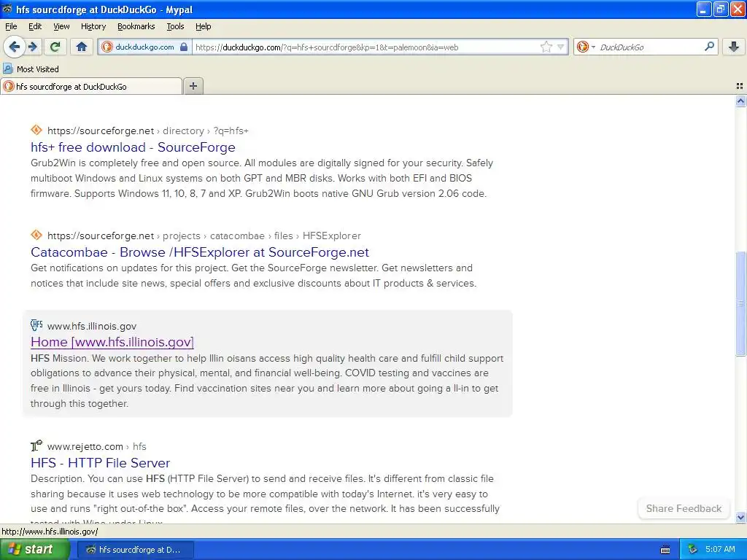The width and height of the screenshot is (747, 560).
Task: Open the Downloads arrow button
Action: coord(734,47)
